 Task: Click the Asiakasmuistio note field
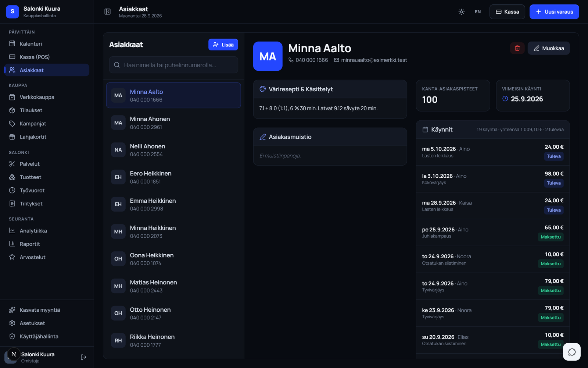(x=330, y=156)
